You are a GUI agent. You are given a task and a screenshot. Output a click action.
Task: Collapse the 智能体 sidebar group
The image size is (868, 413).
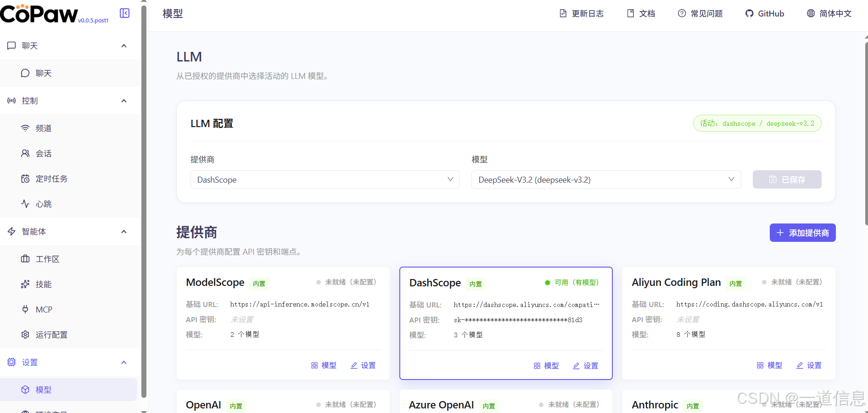124,231
